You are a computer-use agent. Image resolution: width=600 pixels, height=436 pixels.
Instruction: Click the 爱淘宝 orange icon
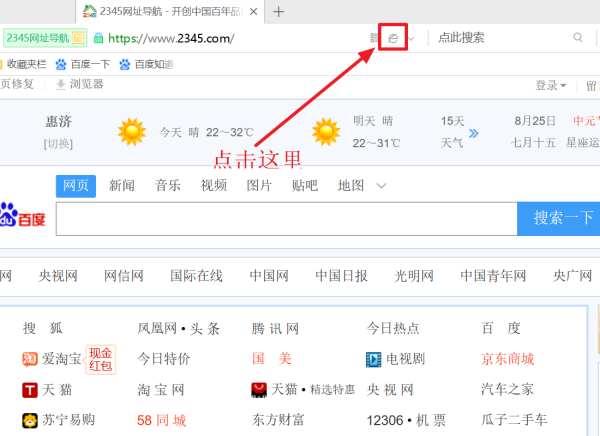click(30, 359)
